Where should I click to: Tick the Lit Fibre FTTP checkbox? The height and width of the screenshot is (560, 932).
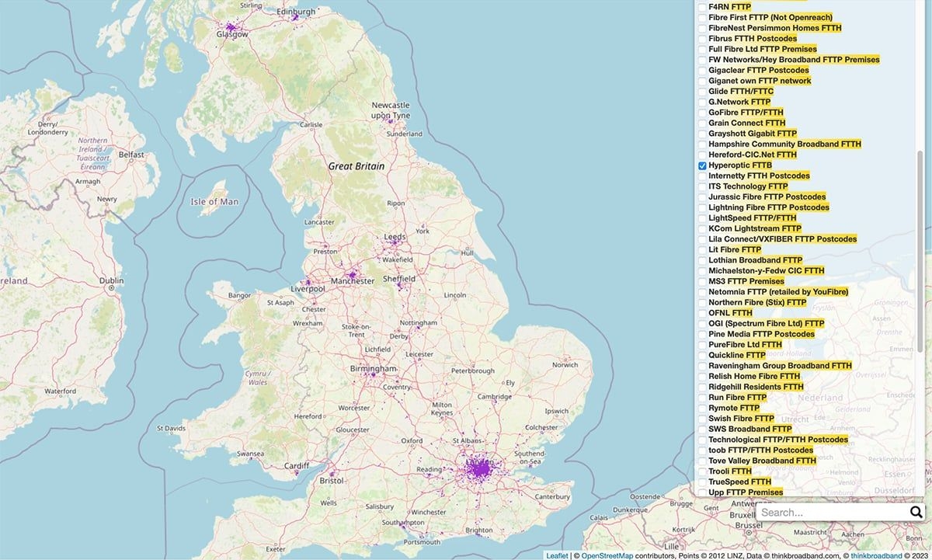pyautogui.click(x=702, y=250)
